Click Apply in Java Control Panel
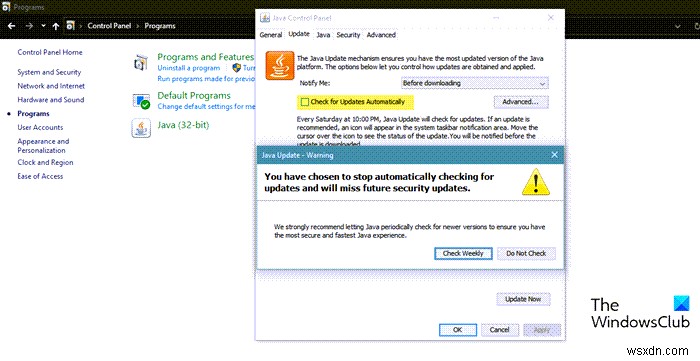 click(542, 330)
